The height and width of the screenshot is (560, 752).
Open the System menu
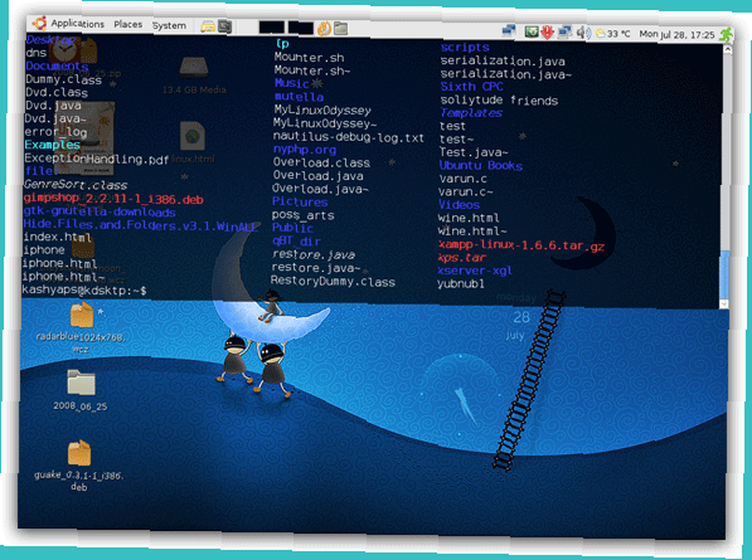pos(169,26)
